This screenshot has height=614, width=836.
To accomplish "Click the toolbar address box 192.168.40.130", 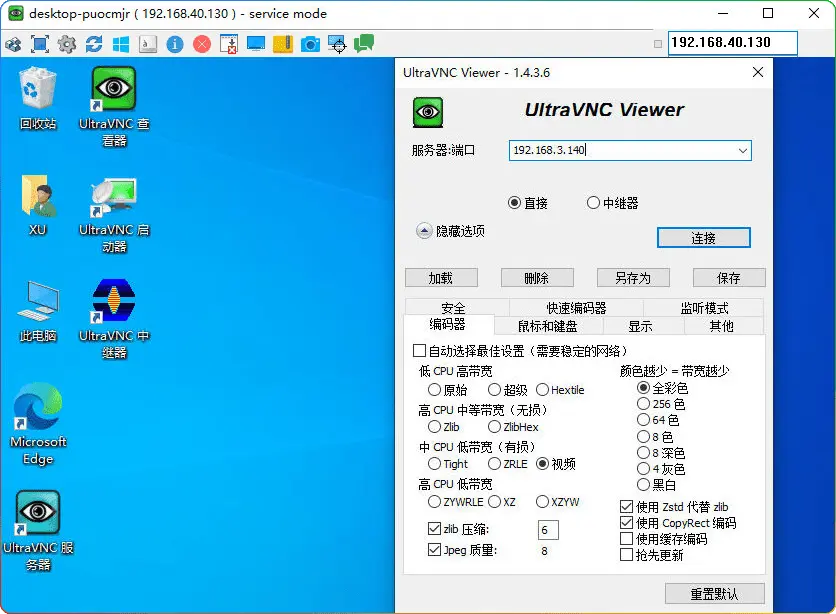I will [x=733, y=43].
